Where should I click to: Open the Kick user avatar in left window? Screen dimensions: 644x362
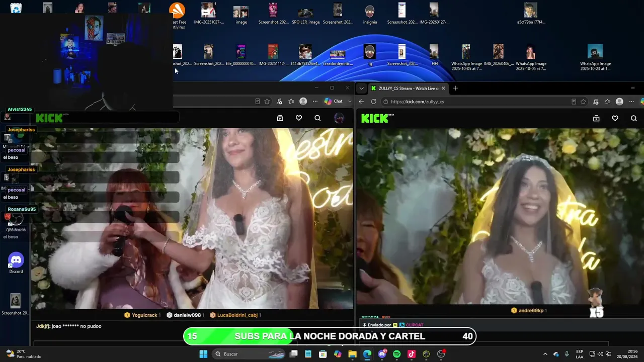pyautogui.click(x=339, y=118)
